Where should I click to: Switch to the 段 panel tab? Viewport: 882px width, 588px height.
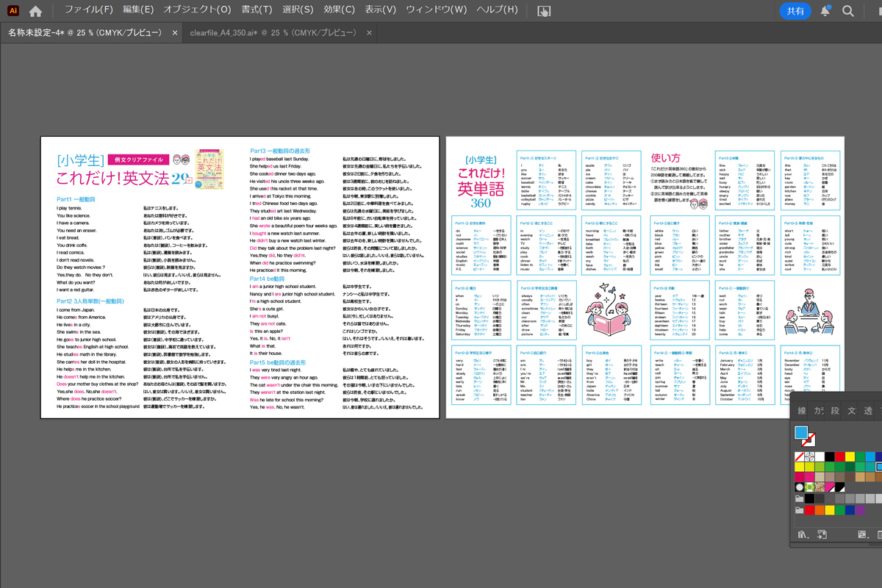coord(835,411)
